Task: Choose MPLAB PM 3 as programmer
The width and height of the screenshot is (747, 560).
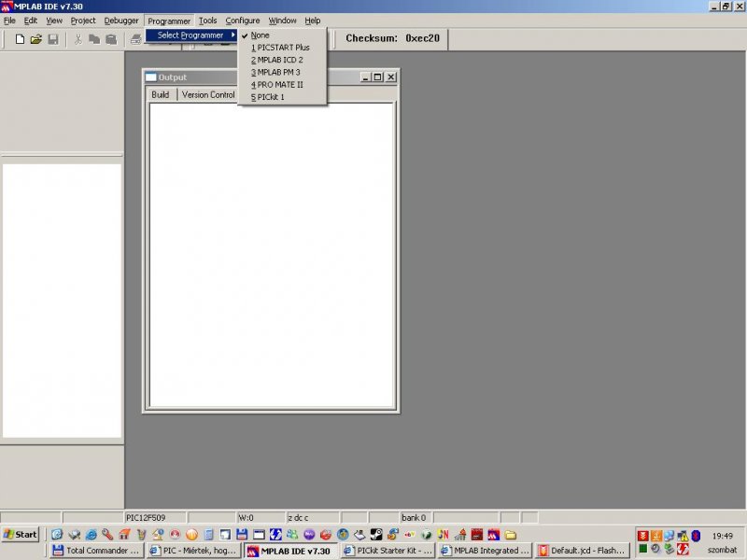Action: (282, 73)
